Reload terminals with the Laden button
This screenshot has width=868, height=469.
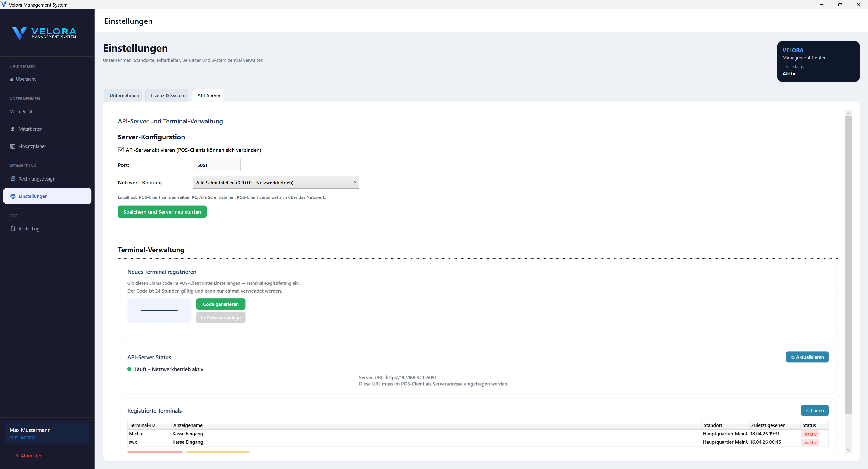[814, 410]
